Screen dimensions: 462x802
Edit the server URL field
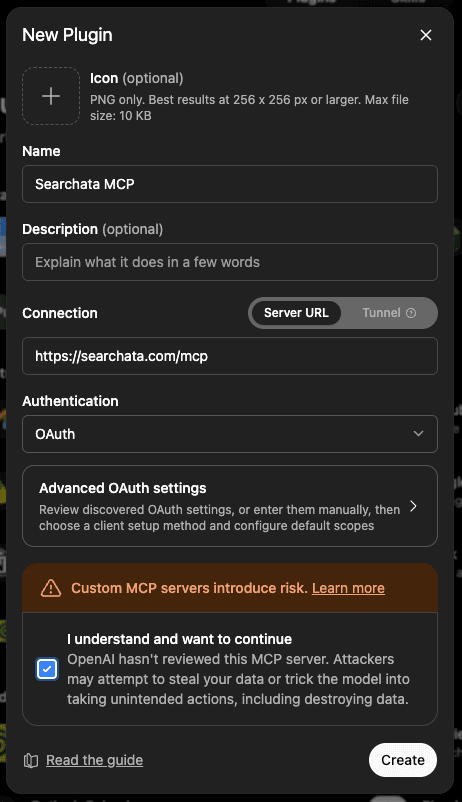click(x=230, y=356)
